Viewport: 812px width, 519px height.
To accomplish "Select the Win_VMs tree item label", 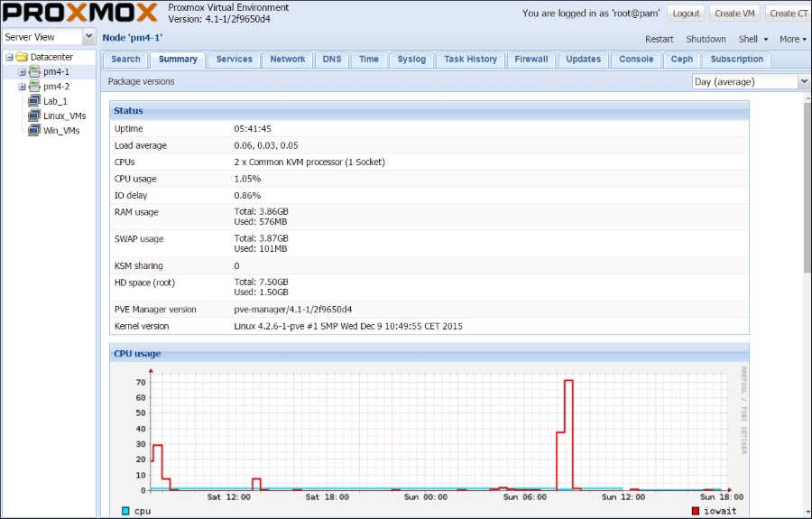I will tap(61, 131).
